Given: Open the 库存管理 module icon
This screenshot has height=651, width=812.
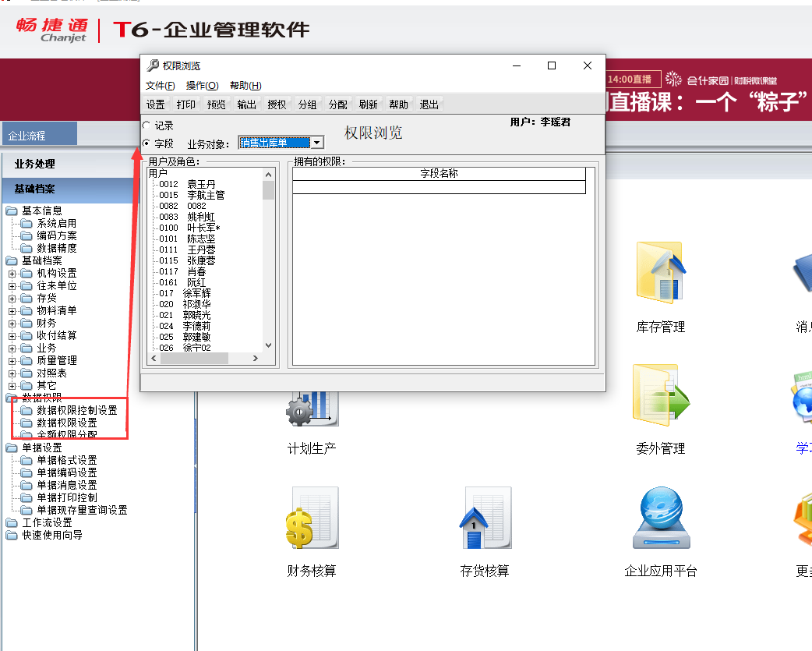Looking at the screenshot, I should point(661,272).
